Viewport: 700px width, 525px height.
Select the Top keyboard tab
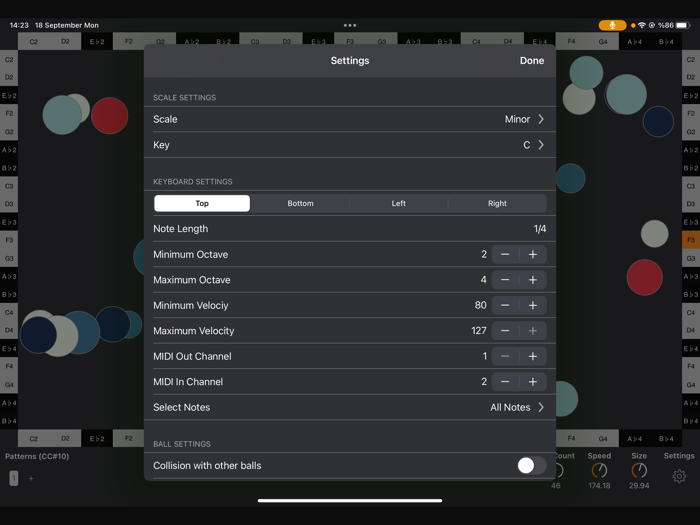pos(202,203)
